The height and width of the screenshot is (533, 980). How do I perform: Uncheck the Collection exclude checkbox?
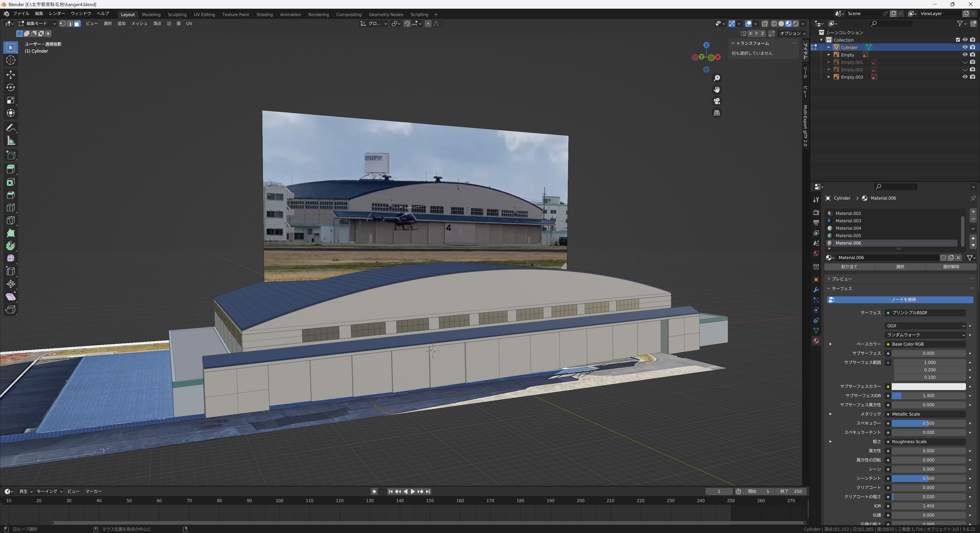(958, 40)
